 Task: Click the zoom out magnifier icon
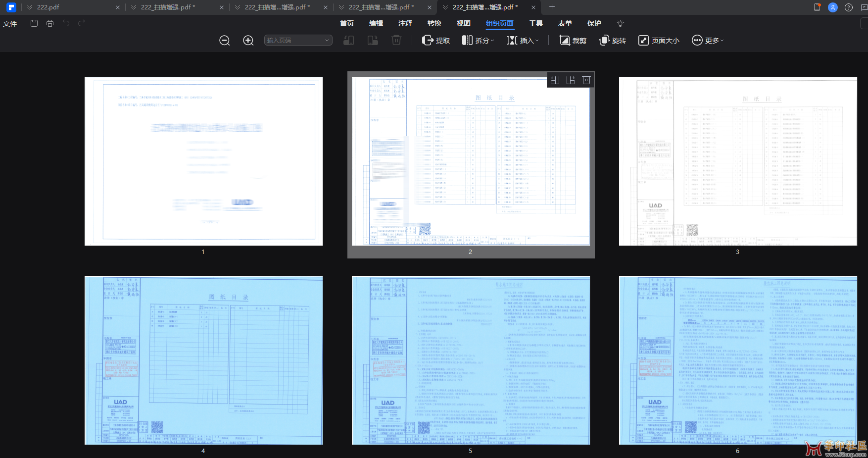pos(225,41)
